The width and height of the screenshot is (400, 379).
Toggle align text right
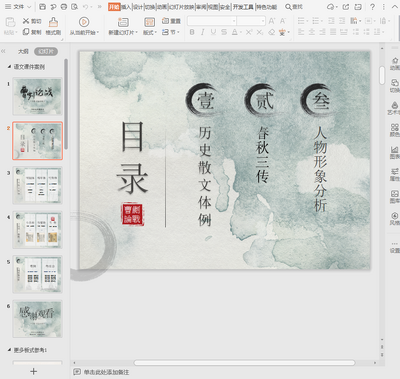[x=322, y=32]
